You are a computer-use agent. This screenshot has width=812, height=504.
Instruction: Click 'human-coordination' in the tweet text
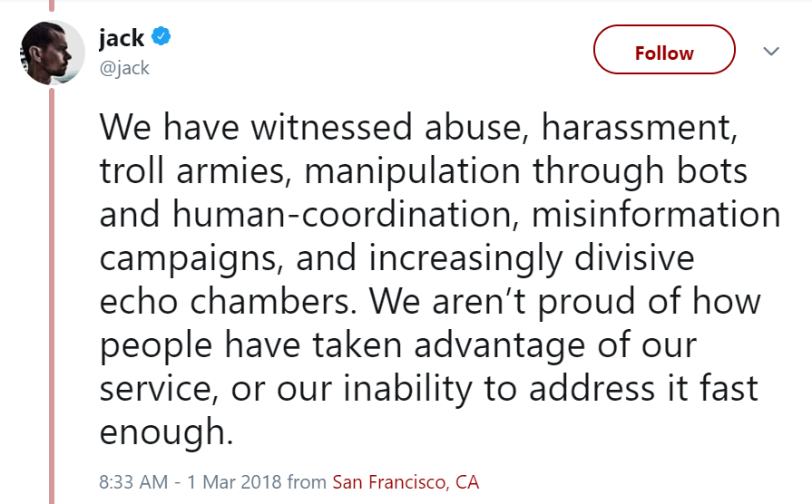pyautogui.click(x=342, y=214)
